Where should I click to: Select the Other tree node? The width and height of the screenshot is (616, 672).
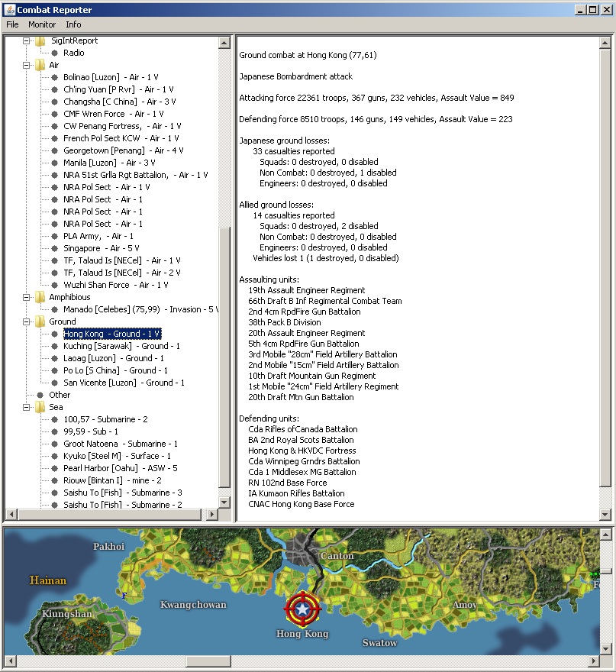click(x=60, y=395)
